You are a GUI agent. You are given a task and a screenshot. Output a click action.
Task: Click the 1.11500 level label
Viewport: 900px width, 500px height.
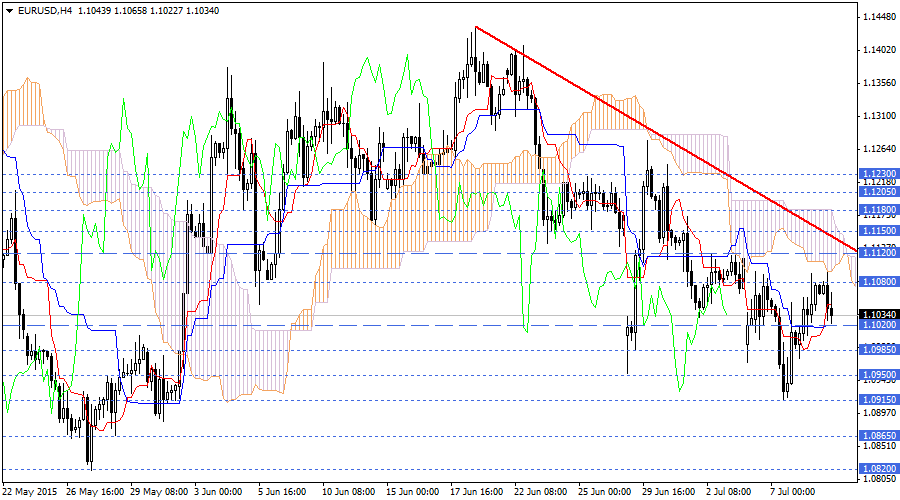tap(877, 230)
